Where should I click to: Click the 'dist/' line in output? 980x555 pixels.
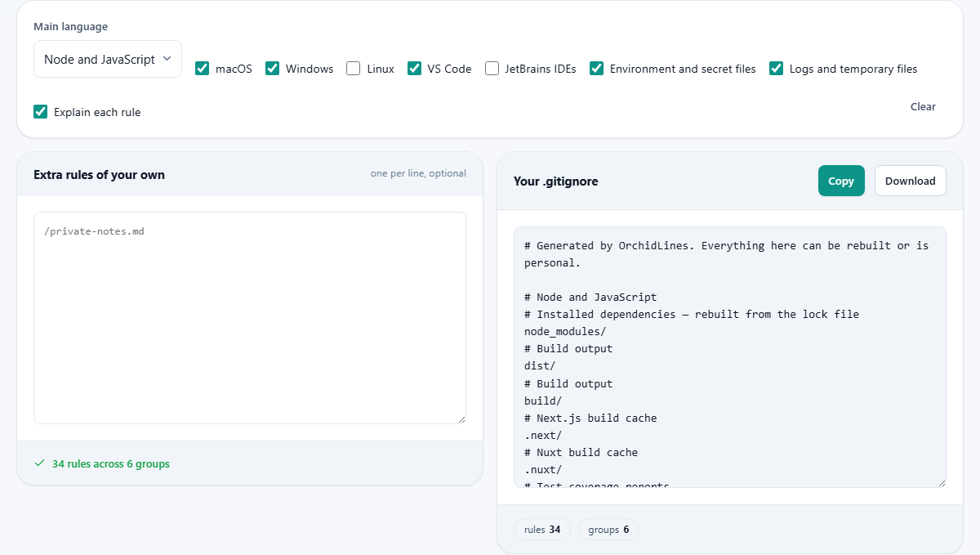pos(540,366)
